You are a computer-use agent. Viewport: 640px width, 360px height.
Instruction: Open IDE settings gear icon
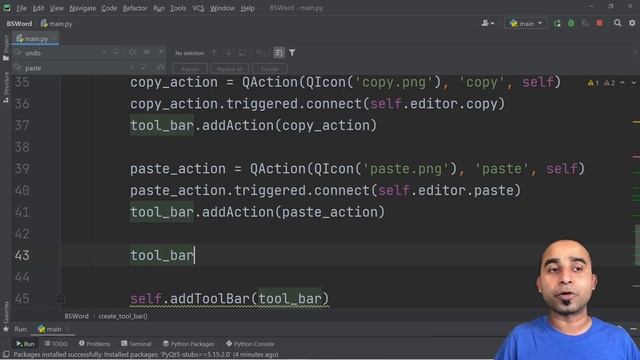[x=632, y=23]
